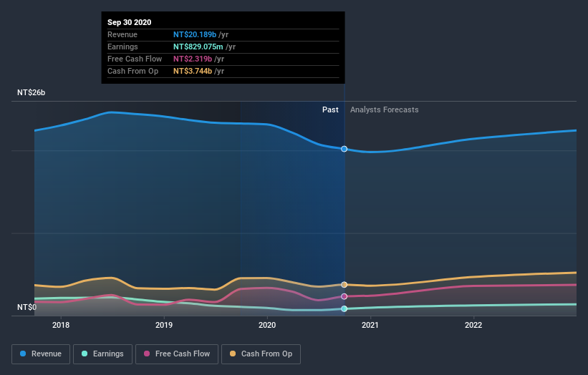This screenshot has height=375, width=588.
Task: Click the Sep 30 2020 tooltip date
Action: click(130, 22)
